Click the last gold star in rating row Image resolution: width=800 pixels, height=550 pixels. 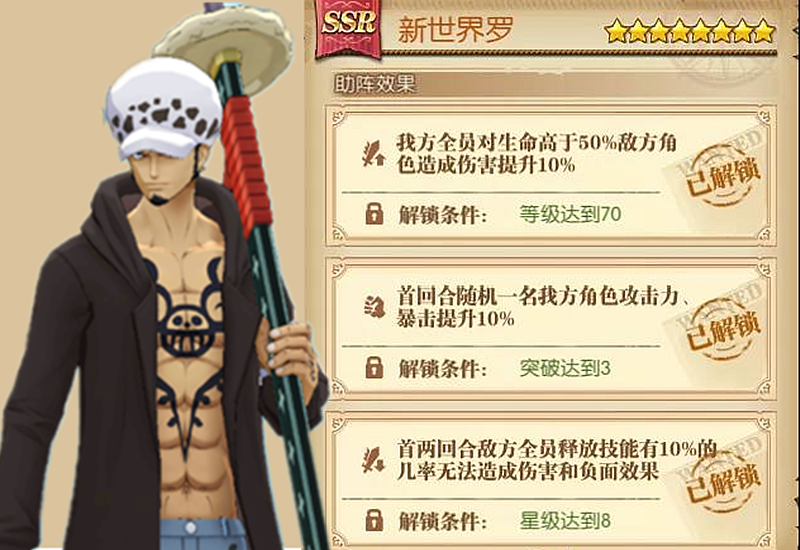[x=764, y=31]
